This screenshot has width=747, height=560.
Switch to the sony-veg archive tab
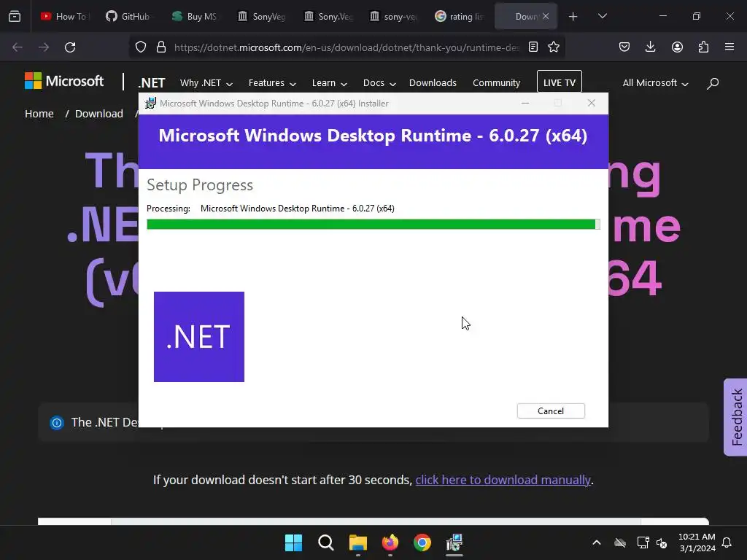click(x=393, y=17)
